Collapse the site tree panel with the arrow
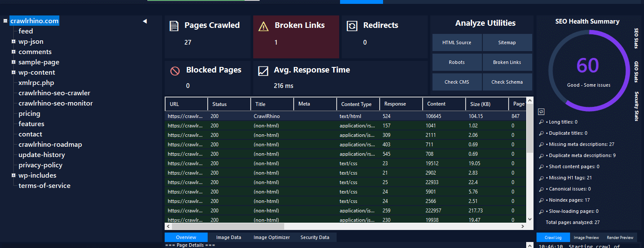 click(145, 21)
